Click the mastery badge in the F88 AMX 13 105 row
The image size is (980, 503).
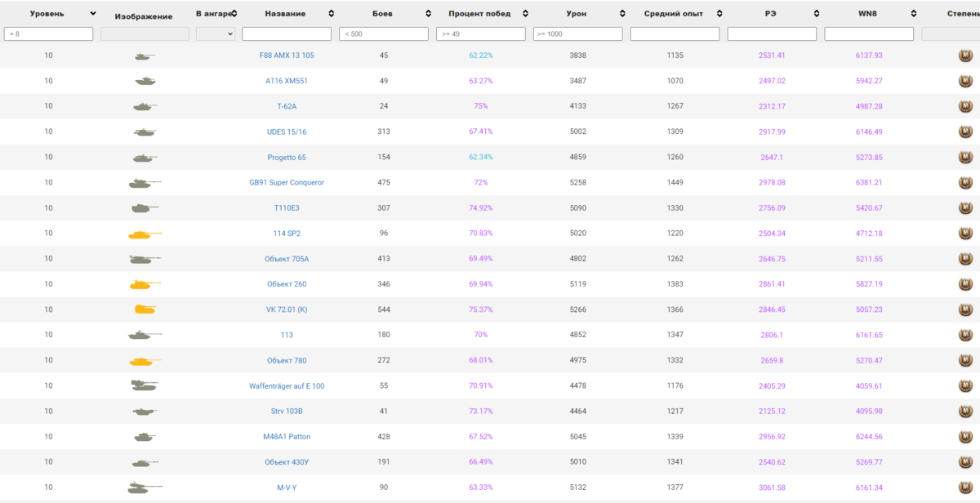click(x=966, y=56)
